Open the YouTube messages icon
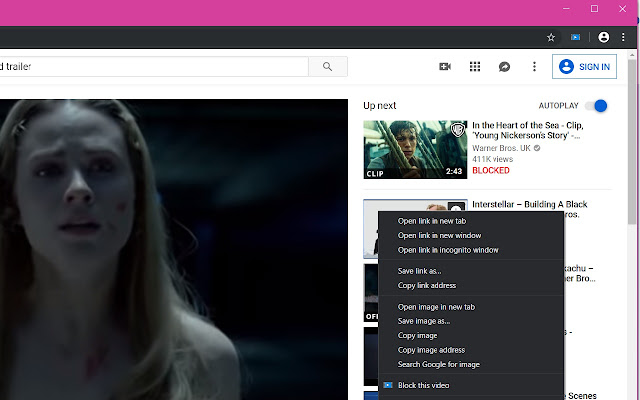The height and width of the screenshot is (400, 640). click(504, 67)
